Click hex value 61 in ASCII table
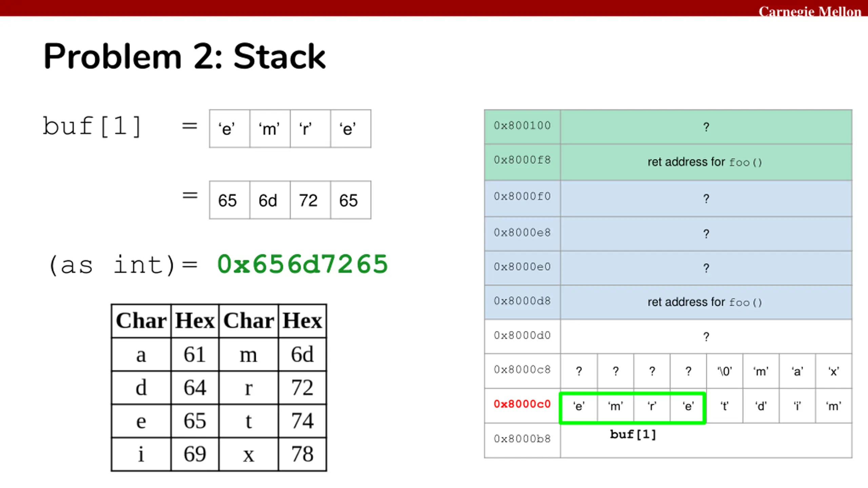Screen dimensions: 868x488 point(195,354)
